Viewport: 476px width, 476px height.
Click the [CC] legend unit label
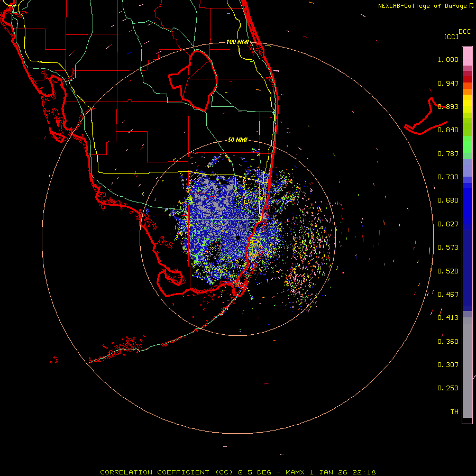[x=451, y=36]
